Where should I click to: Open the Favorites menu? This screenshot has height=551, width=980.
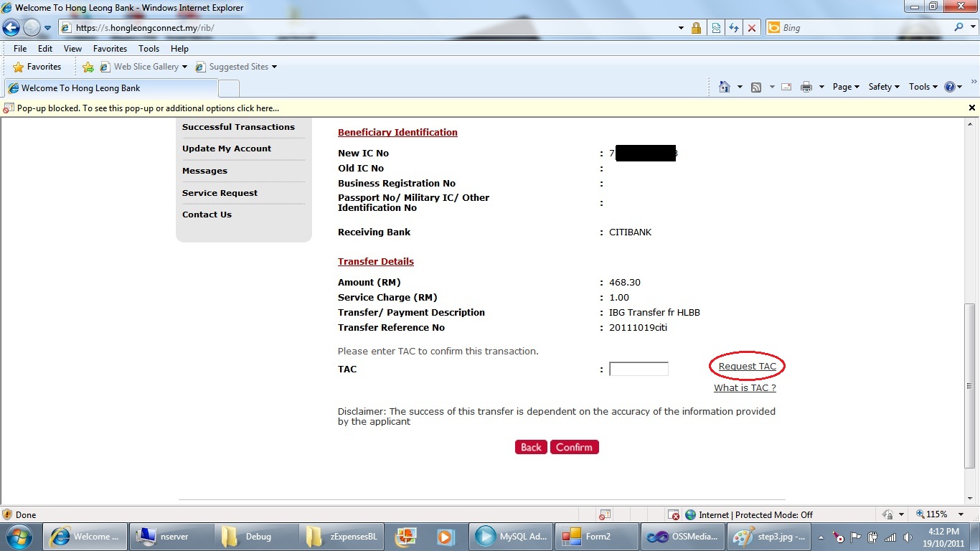pos(110,49)
